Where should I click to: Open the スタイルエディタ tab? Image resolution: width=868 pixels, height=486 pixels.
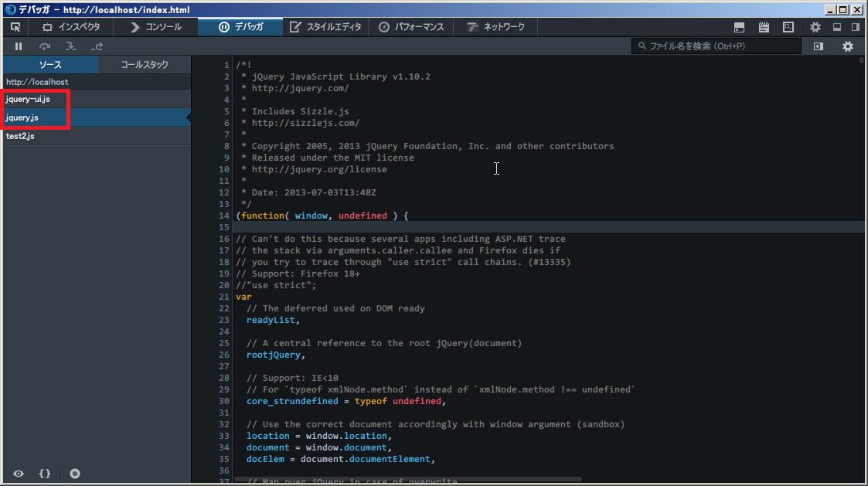[x=325, y=27]
